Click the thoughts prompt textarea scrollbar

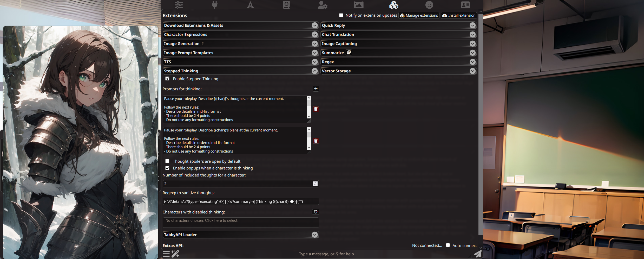click(309, 103)
